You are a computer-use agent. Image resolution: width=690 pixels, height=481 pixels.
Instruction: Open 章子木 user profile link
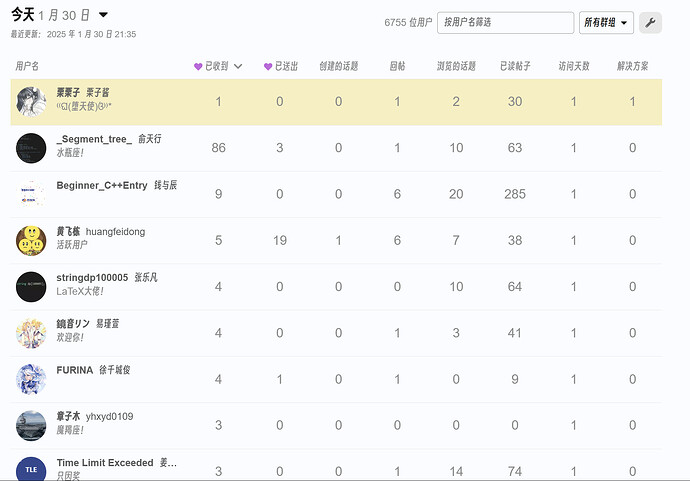(68, 416)
